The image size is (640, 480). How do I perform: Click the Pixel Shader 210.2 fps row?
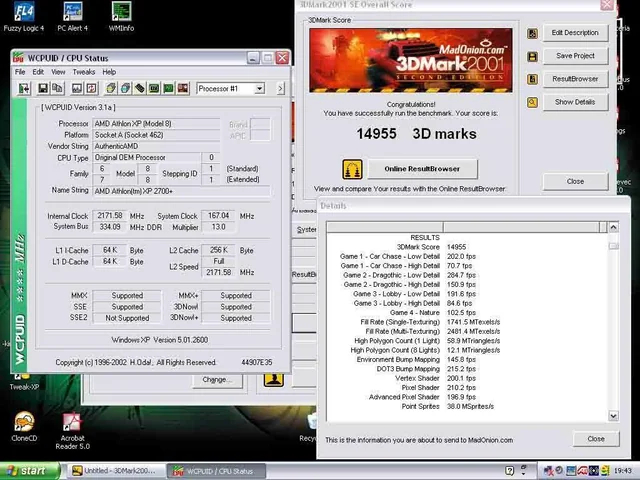(x=467, y=388)
